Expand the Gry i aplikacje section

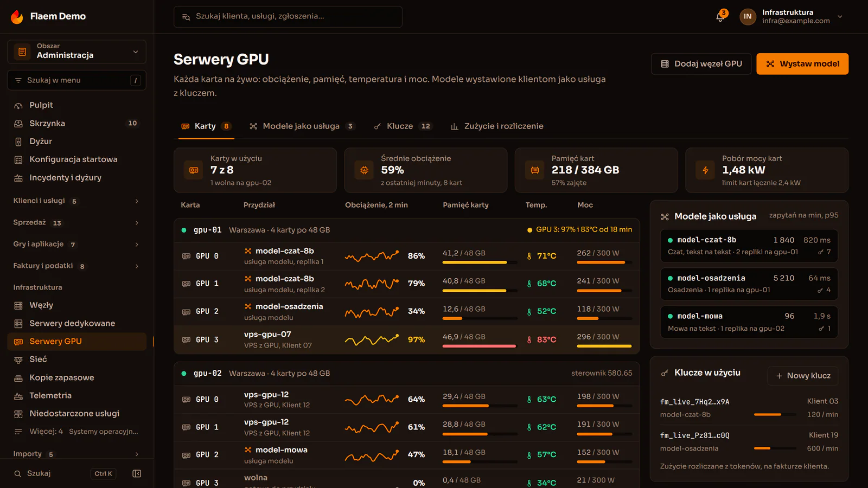tap(76, 245)
